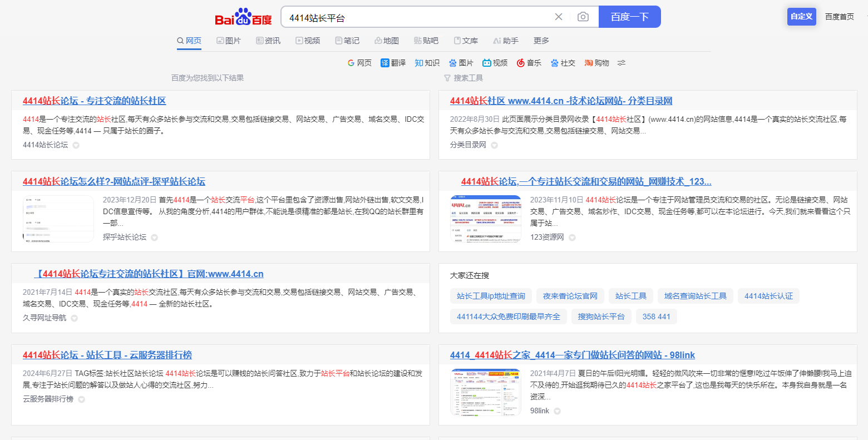
Task: Open result 4414站长论坛 - 专注交流的站长社区
Action: point(94,101)
